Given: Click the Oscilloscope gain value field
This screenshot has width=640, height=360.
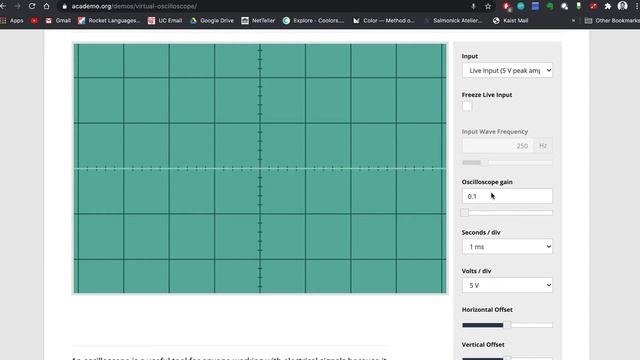Looking at the screenshot, I should coord(507,196).
